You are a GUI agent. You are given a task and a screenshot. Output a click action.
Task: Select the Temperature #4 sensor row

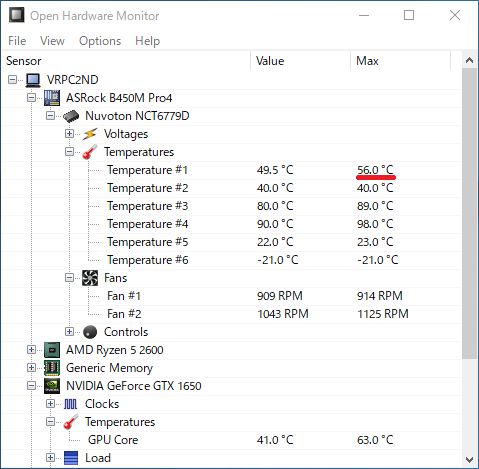point(232,224)
